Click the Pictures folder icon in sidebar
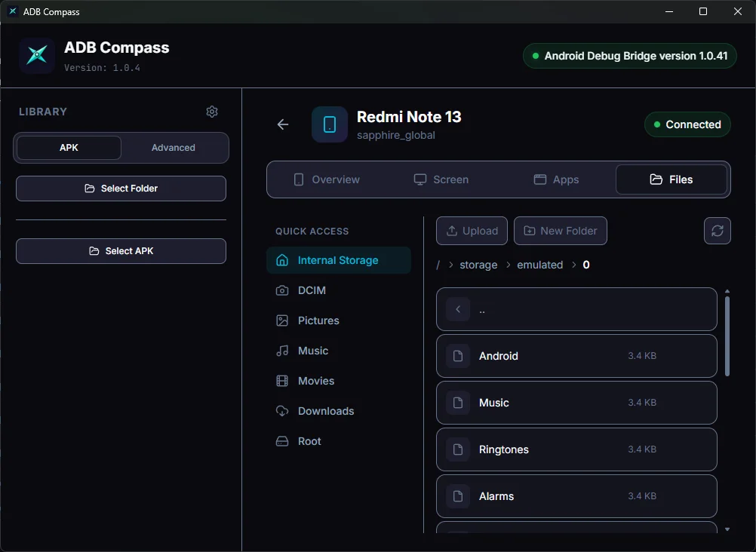Screen dimensions: 756x552 (281, 320)
